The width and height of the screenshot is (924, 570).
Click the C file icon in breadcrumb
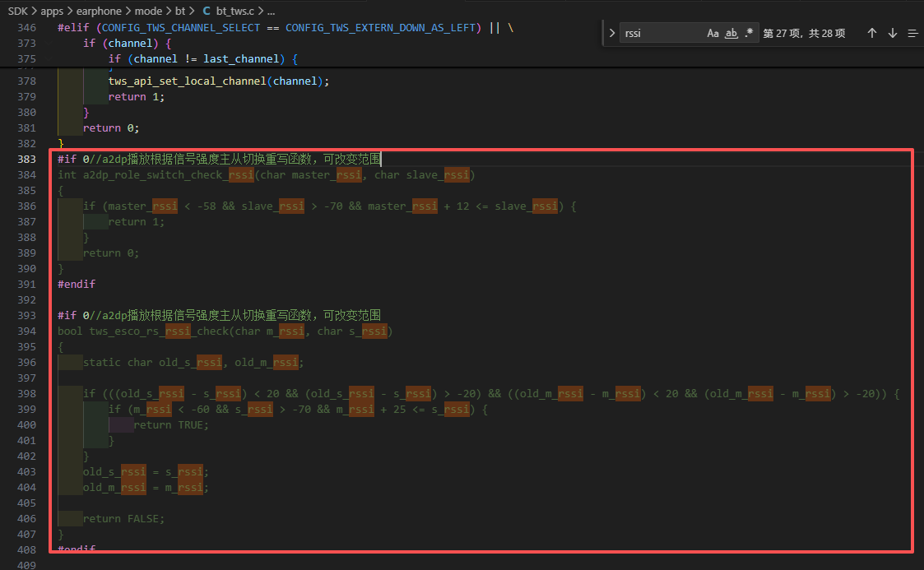207,11
